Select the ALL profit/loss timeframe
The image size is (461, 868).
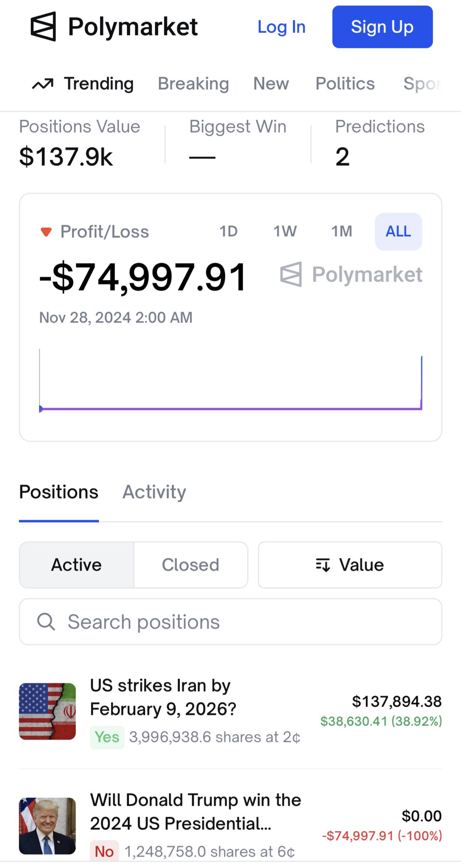point(398,231)
